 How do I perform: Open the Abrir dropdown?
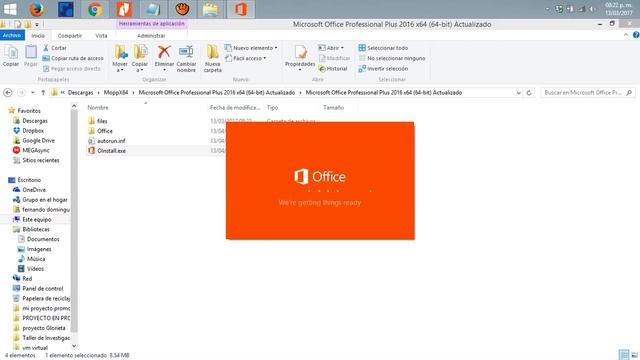[x=331, y=48]
